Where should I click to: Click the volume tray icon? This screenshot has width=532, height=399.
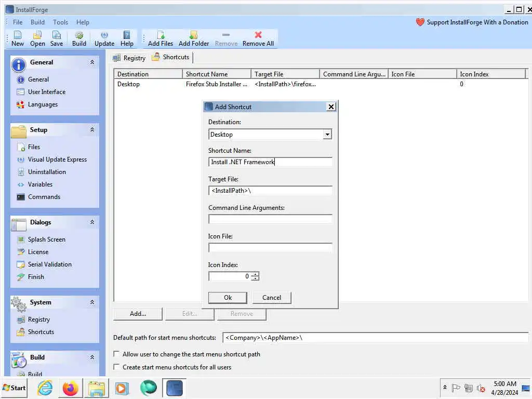pos(480,388)
